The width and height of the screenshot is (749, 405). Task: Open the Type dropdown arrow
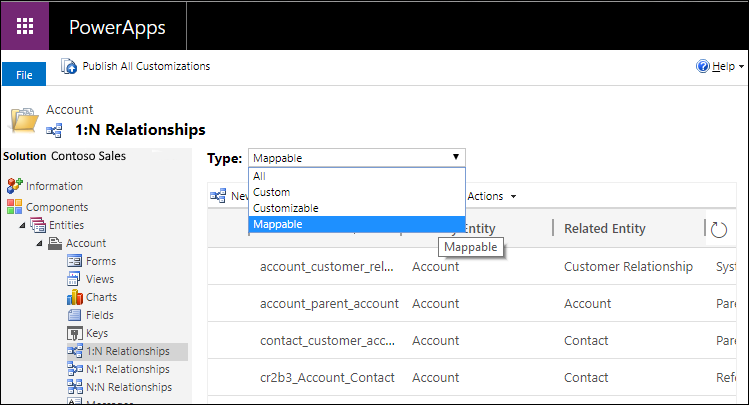tap(456, 157)
